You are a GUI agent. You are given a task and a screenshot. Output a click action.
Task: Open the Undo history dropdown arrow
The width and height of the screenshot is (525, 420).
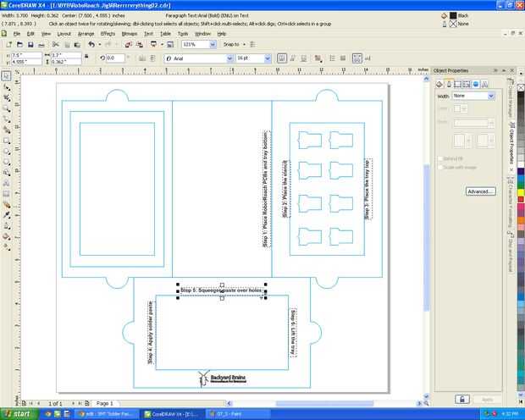99,45
